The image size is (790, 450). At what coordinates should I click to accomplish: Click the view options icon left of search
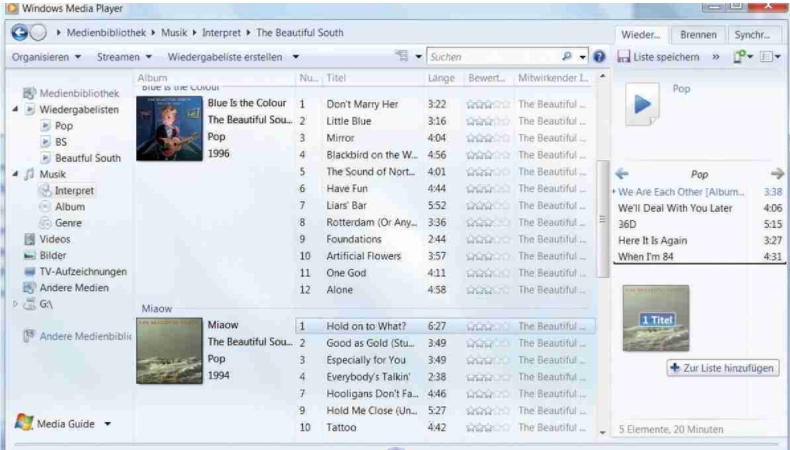tap(402, 56)
